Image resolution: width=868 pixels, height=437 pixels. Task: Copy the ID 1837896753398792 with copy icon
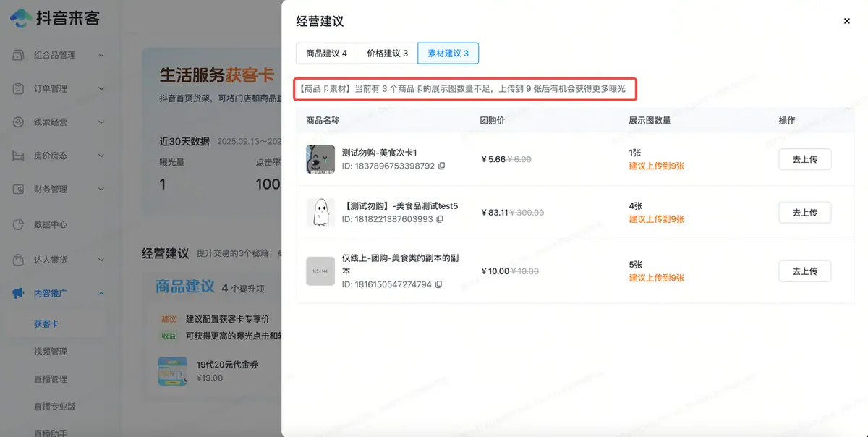(442, 166)
